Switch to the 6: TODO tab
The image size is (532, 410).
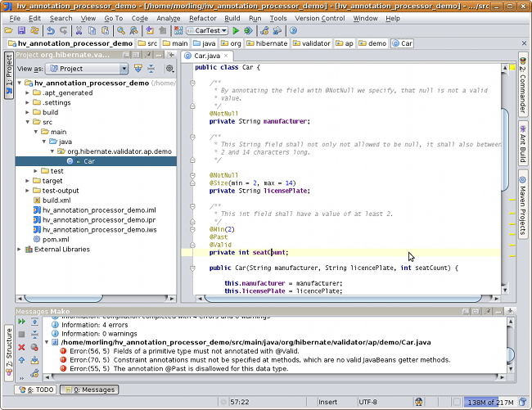(x=34, y=390)
